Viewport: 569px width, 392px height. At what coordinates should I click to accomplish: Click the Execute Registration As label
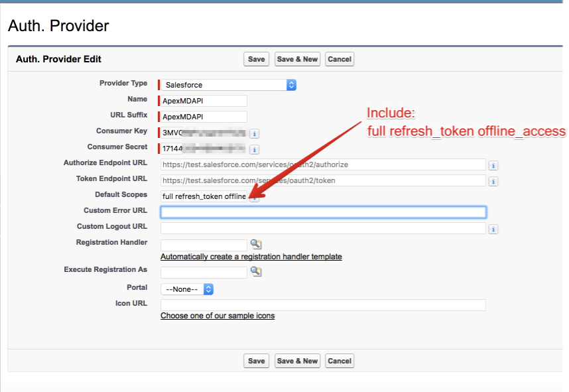click(105, 269)
